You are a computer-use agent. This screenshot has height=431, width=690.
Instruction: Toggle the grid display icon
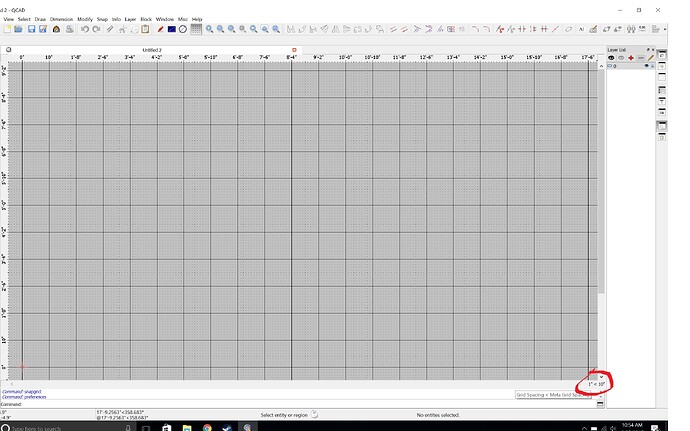(x=196, y=29)
